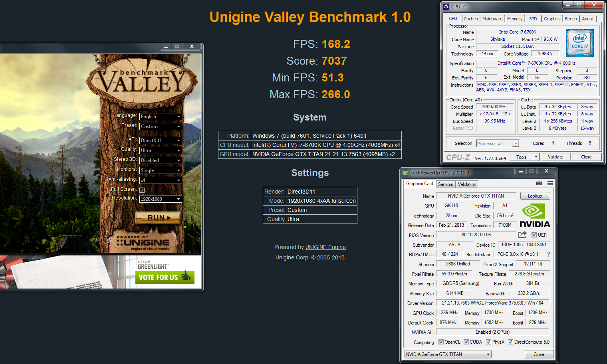Minimize the GPU-Z window
Screen dimensions: 607x364
[x=520, y=171]
